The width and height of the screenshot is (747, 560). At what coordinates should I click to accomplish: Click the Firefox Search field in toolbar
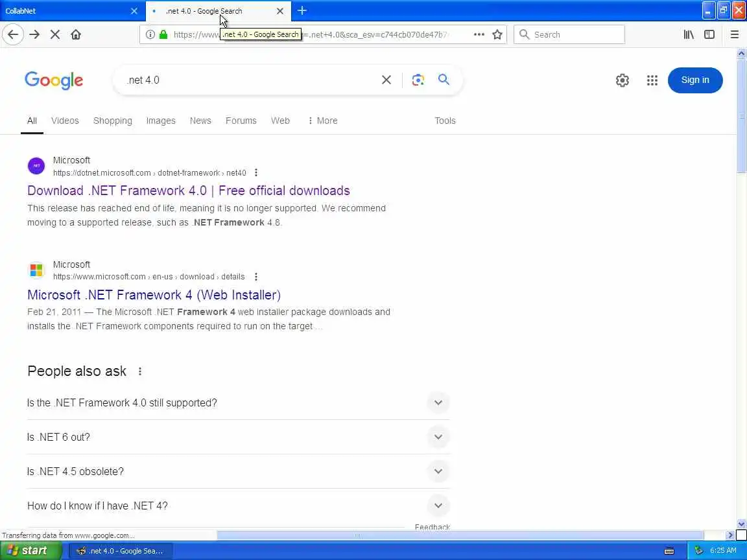[x=569, y=34]
